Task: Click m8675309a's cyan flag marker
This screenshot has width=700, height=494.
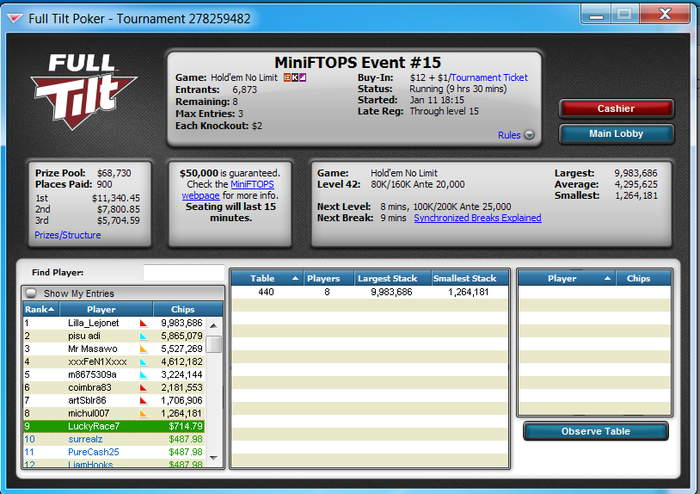Action: coord(143,375)
